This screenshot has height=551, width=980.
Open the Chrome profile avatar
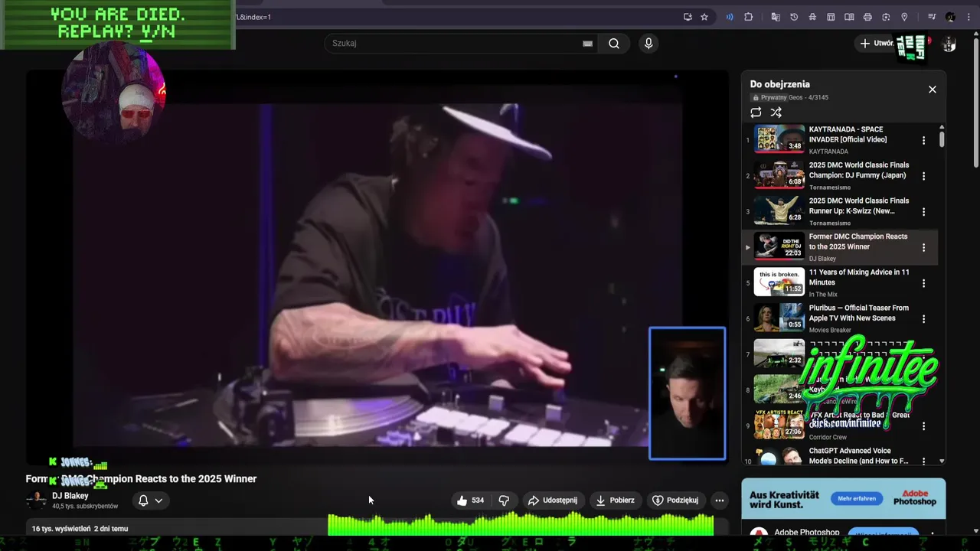[950, 17]
